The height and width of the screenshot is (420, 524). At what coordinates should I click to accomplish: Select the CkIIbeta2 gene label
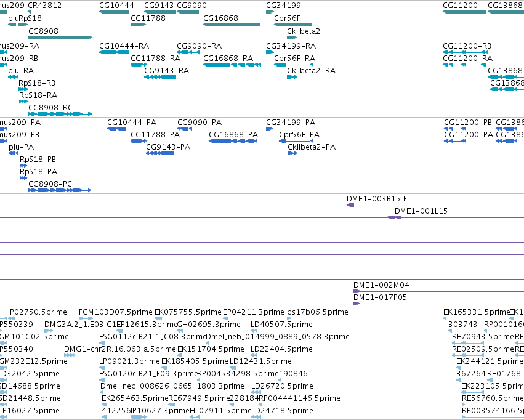pos(304,31)
